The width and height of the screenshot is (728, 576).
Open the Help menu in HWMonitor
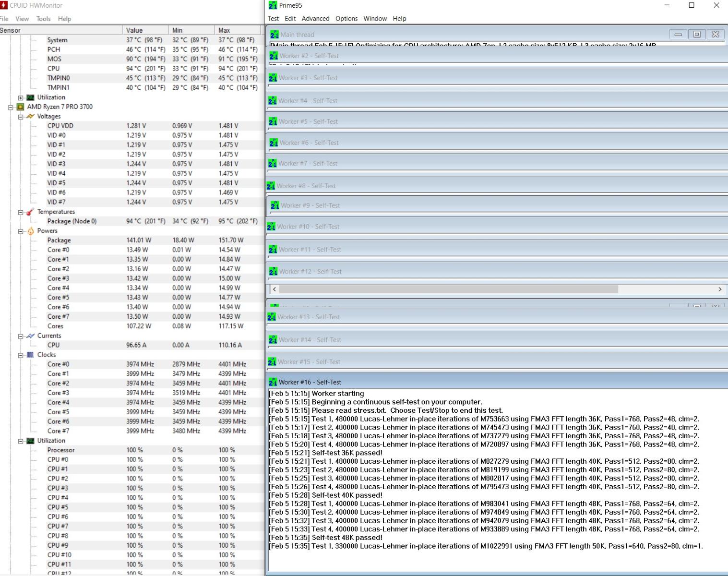coord(64,19)
